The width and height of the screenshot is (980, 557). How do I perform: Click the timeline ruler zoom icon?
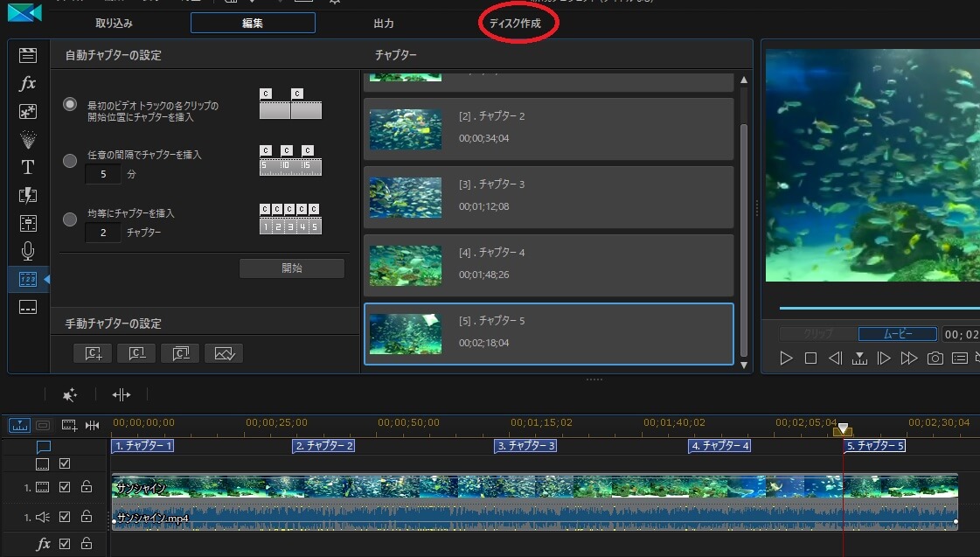coord(92,426)
